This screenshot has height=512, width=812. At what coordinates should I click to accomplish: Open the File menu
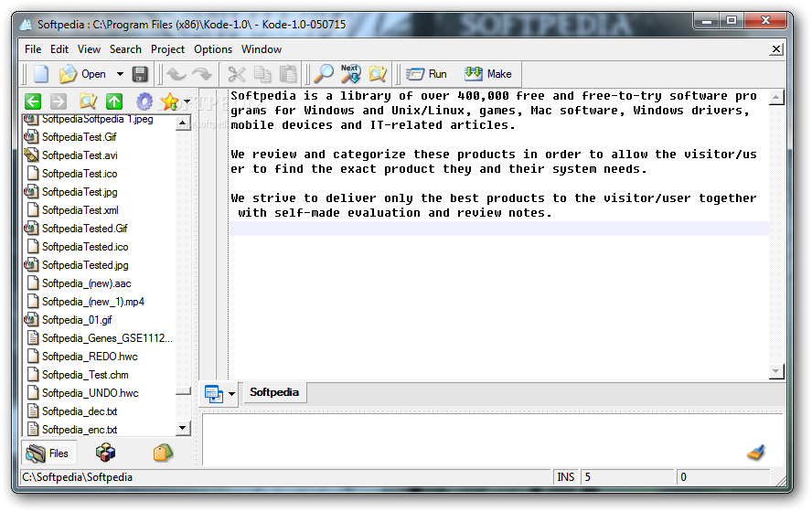[x=33, y=49]
